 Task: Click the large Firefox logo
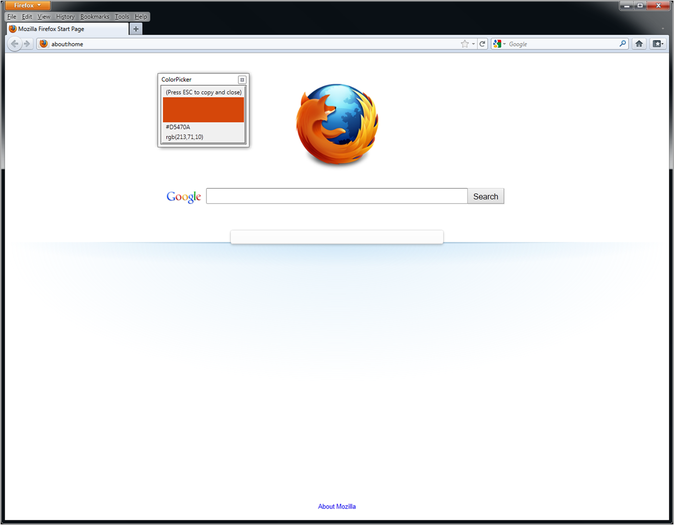[337, 125]
